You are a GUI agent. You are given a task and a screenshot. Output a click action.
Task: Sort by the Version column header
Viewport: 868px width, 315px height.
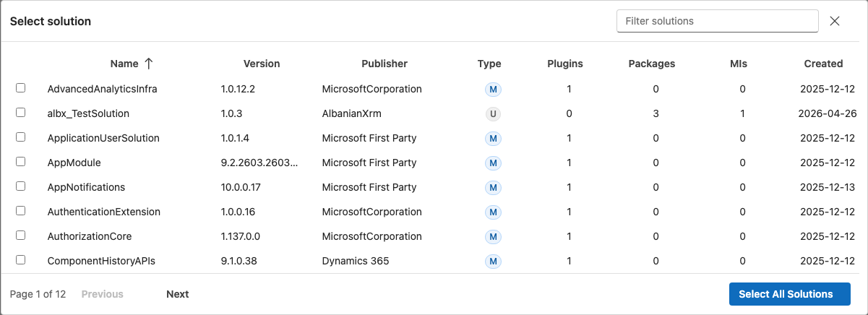(x=262, y=64)
